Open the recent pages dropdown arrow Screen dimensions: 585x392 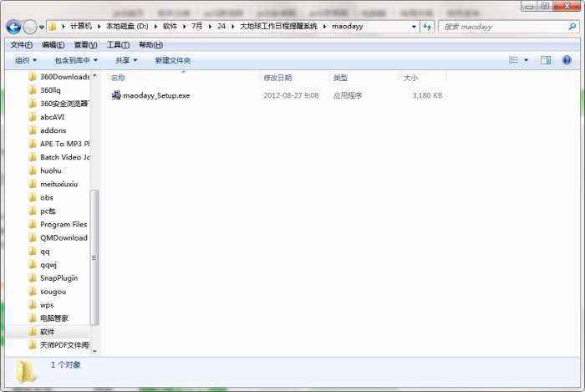pyautogui.click(x=42, y=28)
